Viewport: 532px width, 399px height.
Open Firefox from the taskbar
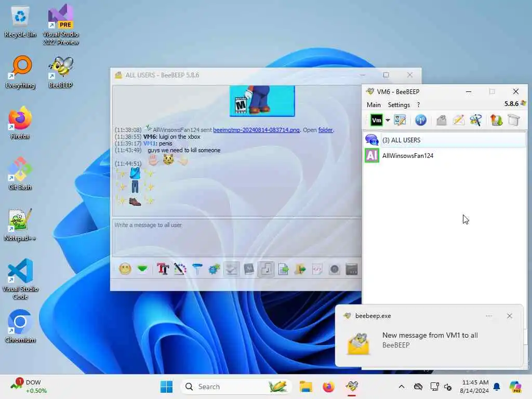pos(329,387)
